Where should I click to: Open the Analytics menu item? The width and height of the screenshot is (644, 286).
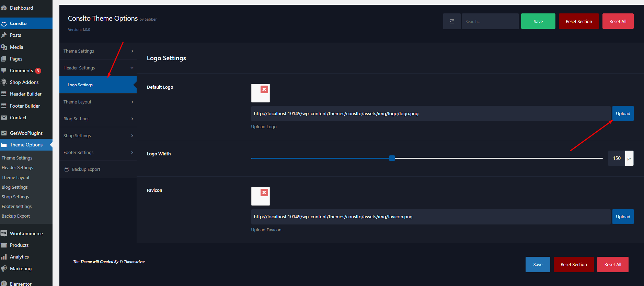click(19, 257)
